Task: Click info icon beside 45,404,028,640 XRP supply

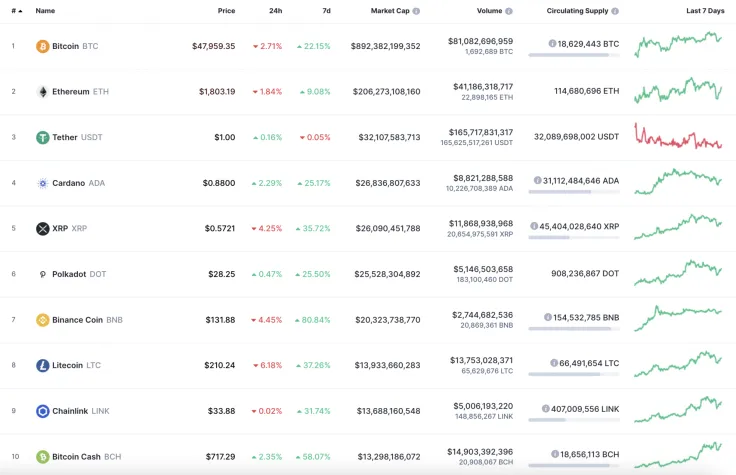Action: click(x=534, y=226)
